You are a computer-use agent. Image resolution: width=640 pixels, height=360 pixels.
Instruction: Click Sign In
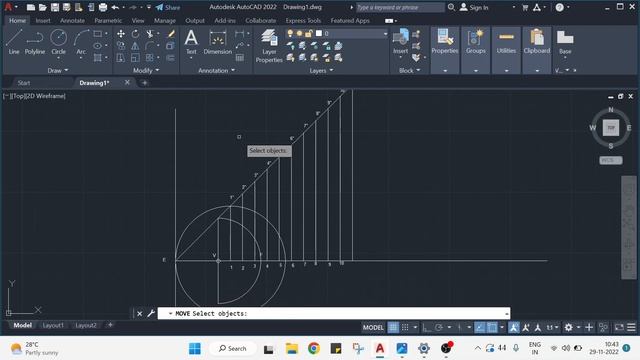point(474,7)
